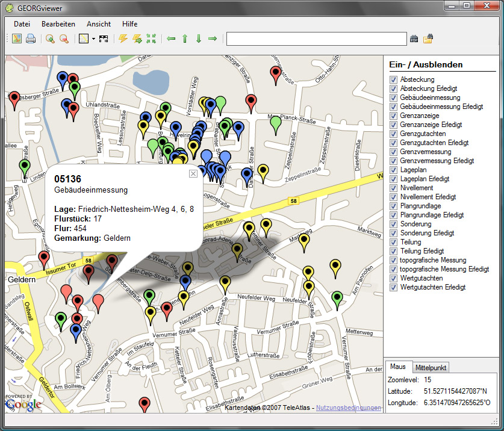Start search with the binoculars icon
This screenshot has height=431, width=504.
coord(414,39)
